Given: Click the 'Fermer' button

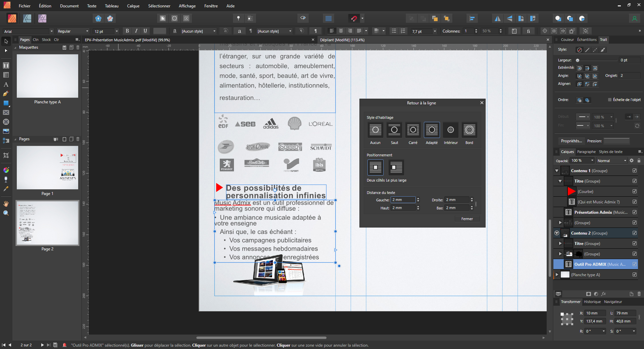Looking at the screenshot, I should point(467,219).
